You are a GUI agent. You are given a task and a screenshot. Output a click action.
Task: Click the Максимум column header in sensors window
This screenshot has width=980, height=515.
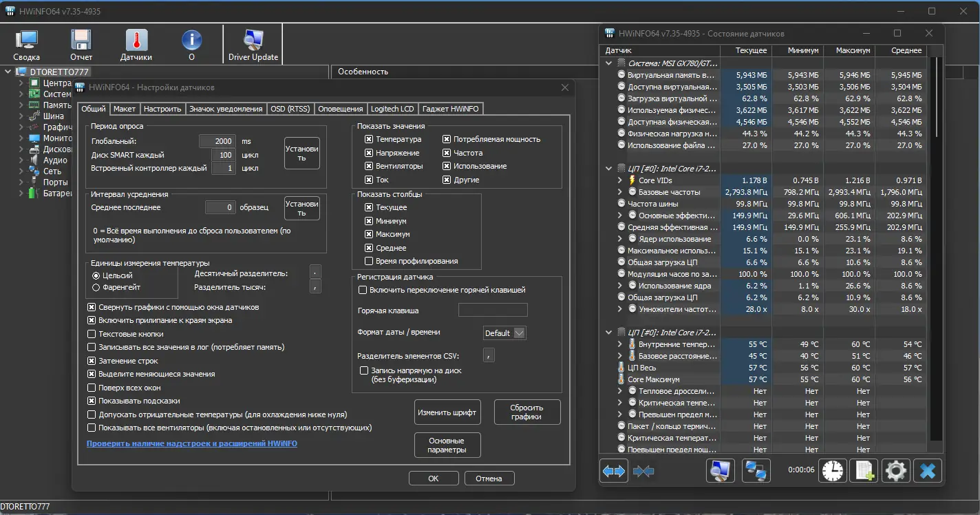tap(848, 50)
